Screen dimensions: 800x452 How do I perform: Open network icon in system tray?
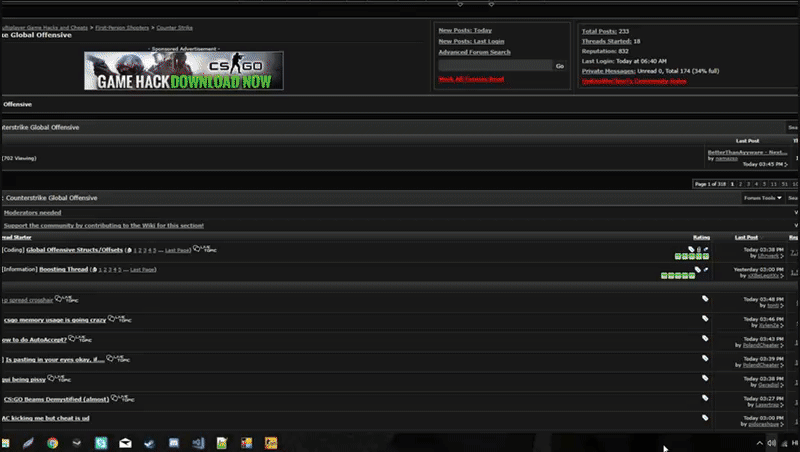[x=784, y=443]
